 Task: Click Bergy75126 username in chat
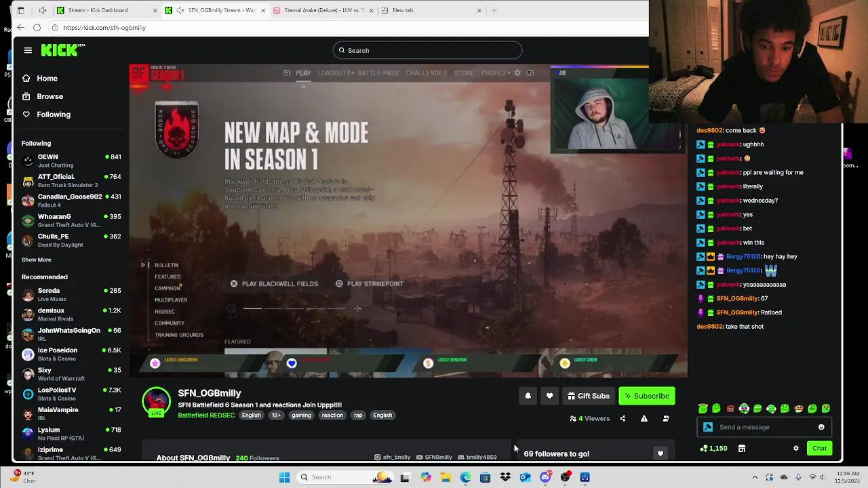743,257
